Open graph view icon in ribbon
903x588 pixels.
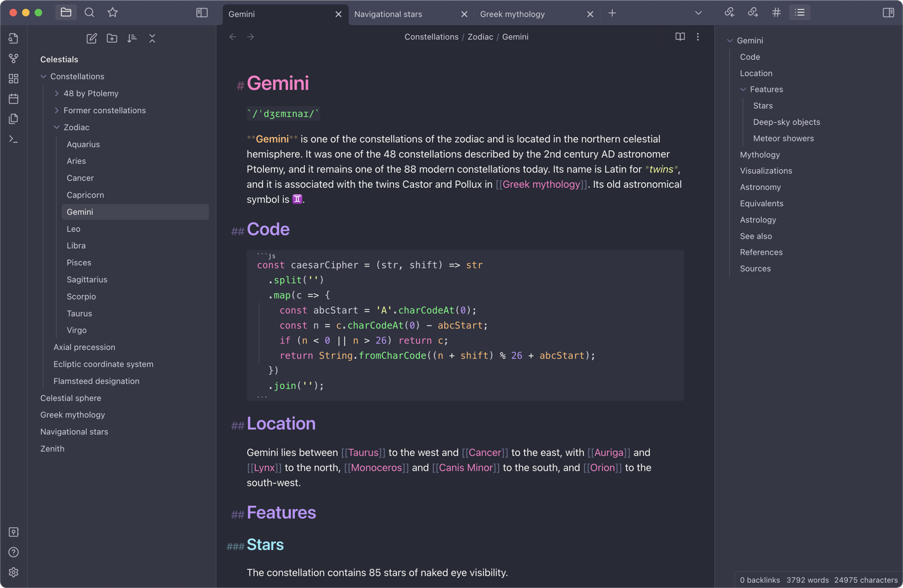point(14,58)
